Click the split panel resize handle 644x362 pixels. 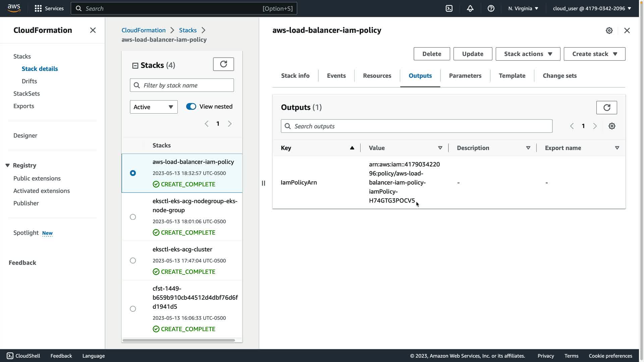click(x=263, y=183)
